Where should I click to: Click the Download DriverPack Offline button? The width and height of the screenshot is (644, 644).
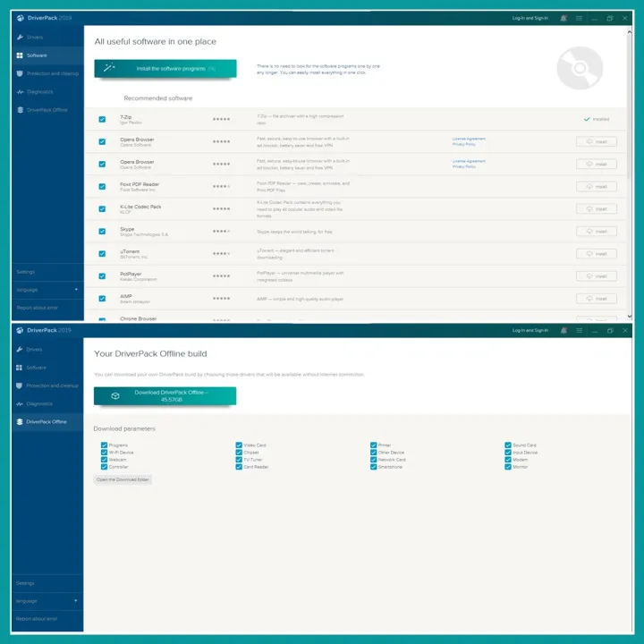point(165,396)
